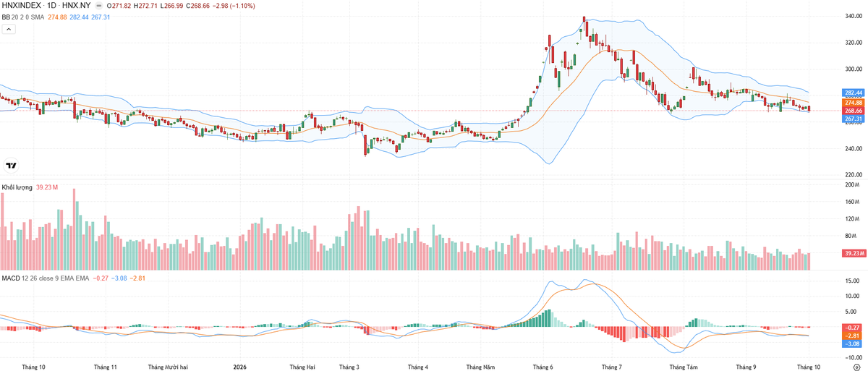Click the 120M volume scale value

(852, 219)
